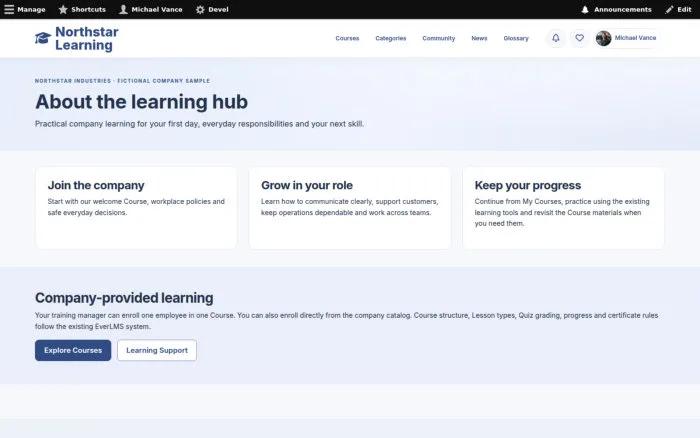Click the 'About the learning hub' title
Viewport: 700px width, 438px height.
[x=141, y=102]
